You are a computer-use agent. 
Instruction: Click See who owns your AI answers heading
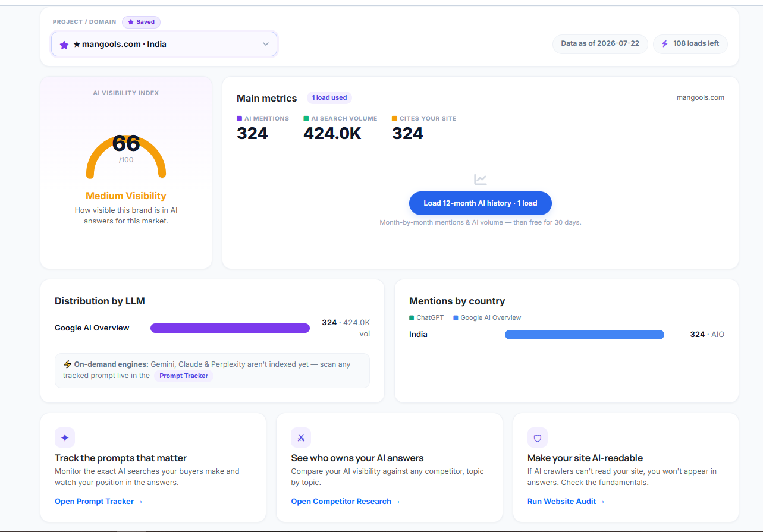[357, 458]
